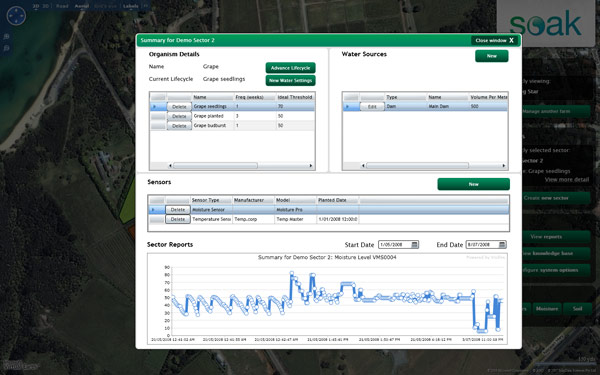
Task: Click the lower zoom magnifier icon on map
Action: pyautogui.click(x=7, y=48)
